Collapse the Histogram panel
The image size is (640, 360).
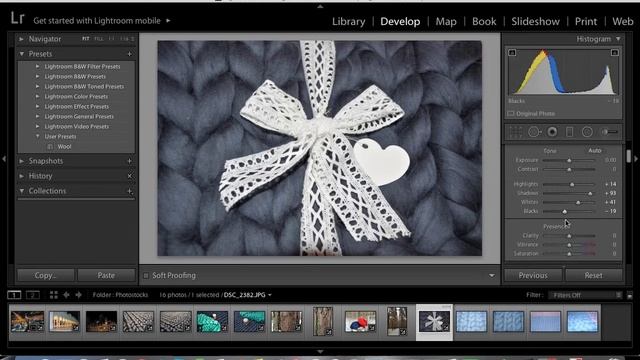(618, 39)
